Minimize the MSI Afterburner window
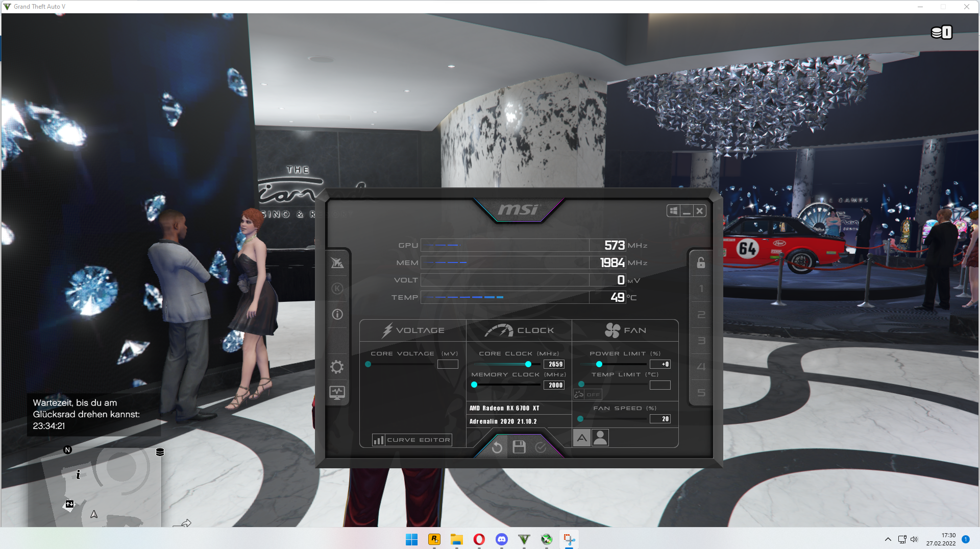The image size is (980, 549). pyautogui.click(x=687, y=211)
